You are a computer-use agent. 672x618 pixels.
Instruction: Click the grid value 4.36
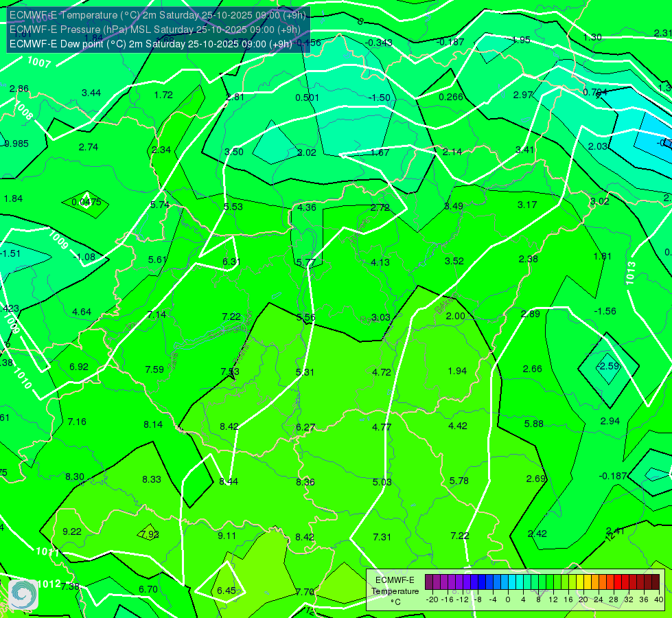pyautogui.click(x=307, y=207)
